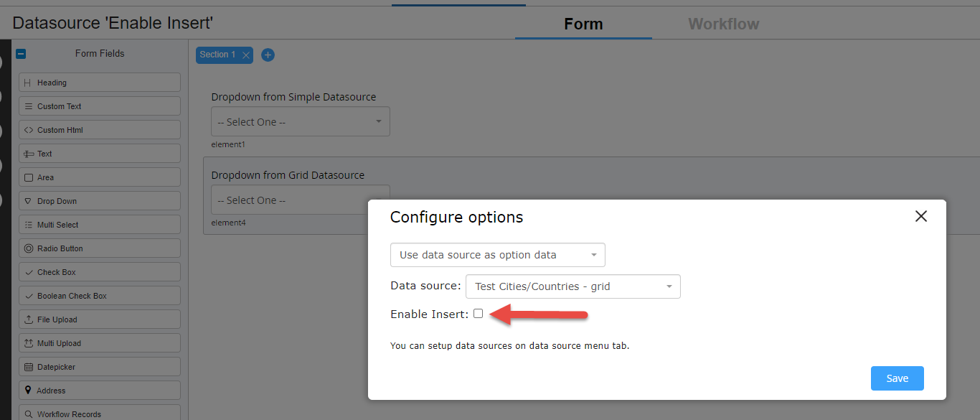Screen dimensions: 980x420
Task: Open the Data source dropdown
Action: 573,286
